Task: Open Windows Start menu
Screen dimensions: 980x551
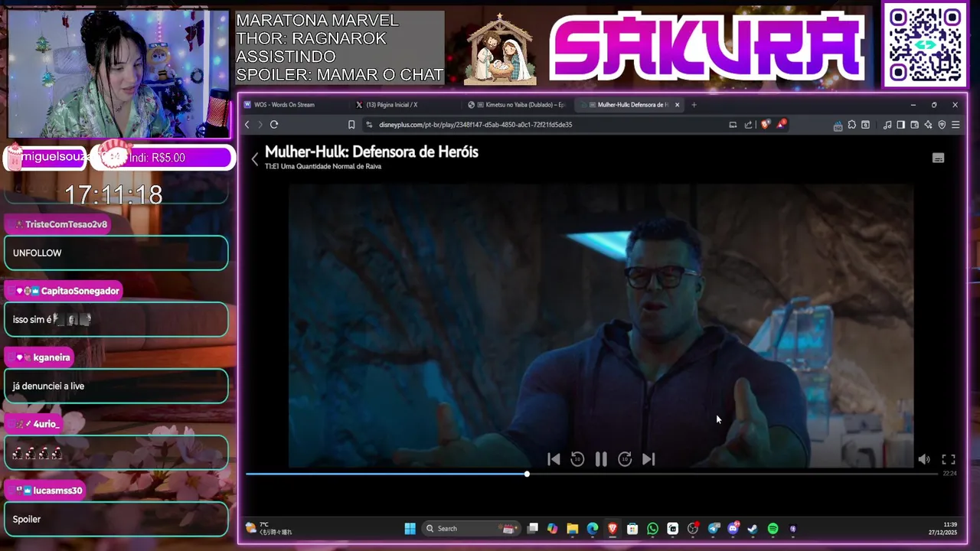Action: 410,529
